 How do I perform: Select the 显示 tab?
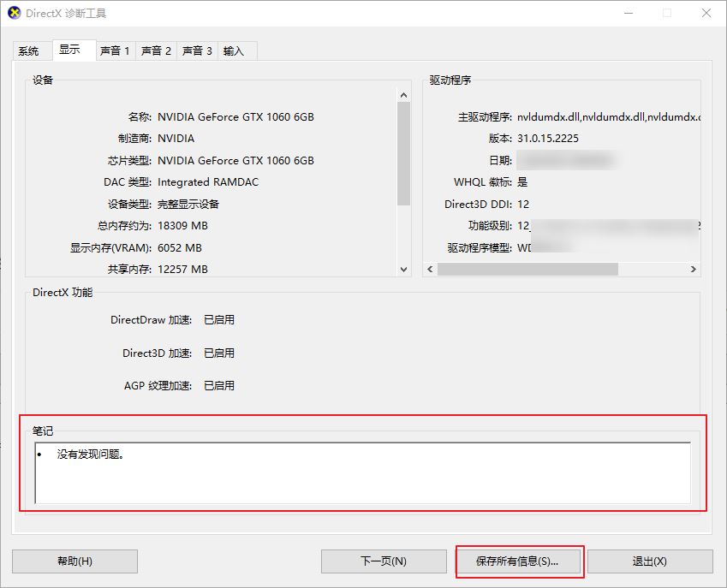(74, 50)
